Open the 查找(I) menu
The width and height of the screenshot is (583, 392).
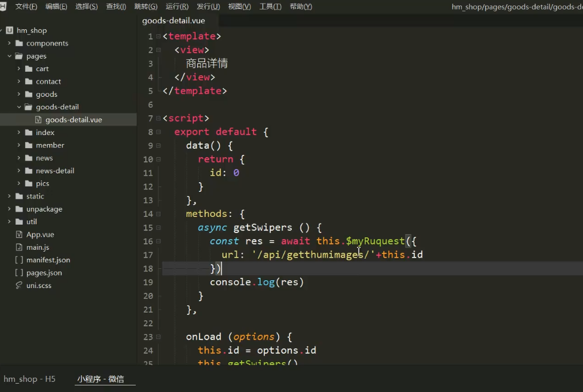pyautogui.click(x=116, y=7)
